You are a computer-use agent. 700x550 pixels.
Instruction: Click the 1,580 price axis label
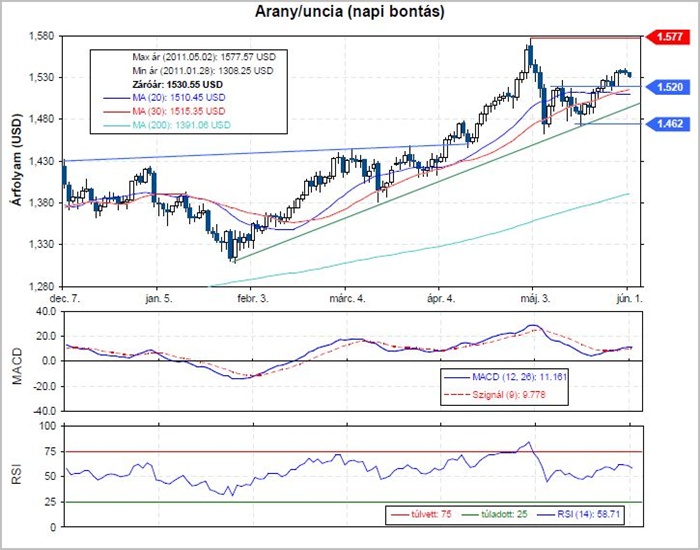(x=42, y=37)
